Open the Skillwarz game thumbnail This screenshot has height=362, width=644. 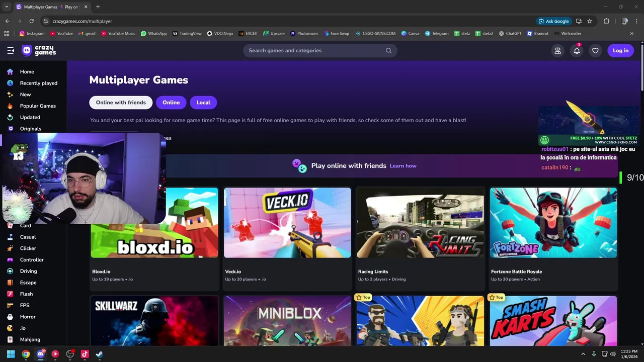154,321
